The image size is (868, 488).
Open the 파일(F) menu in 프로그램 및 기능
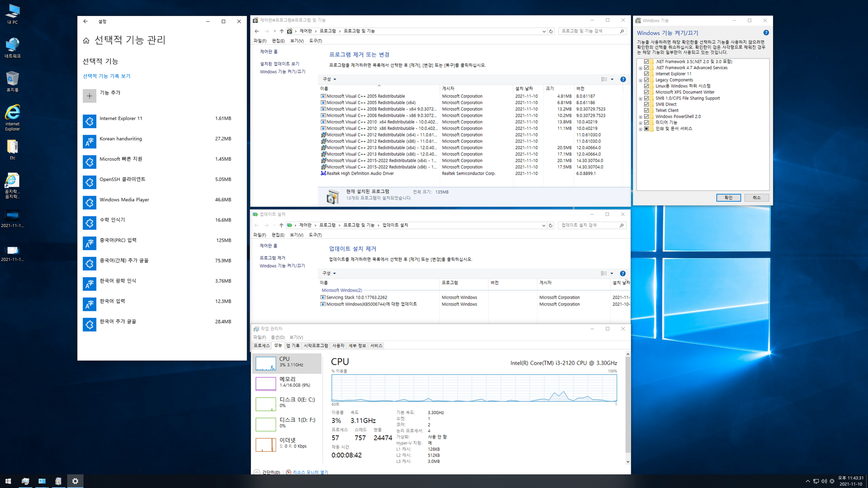coord(260,41)
